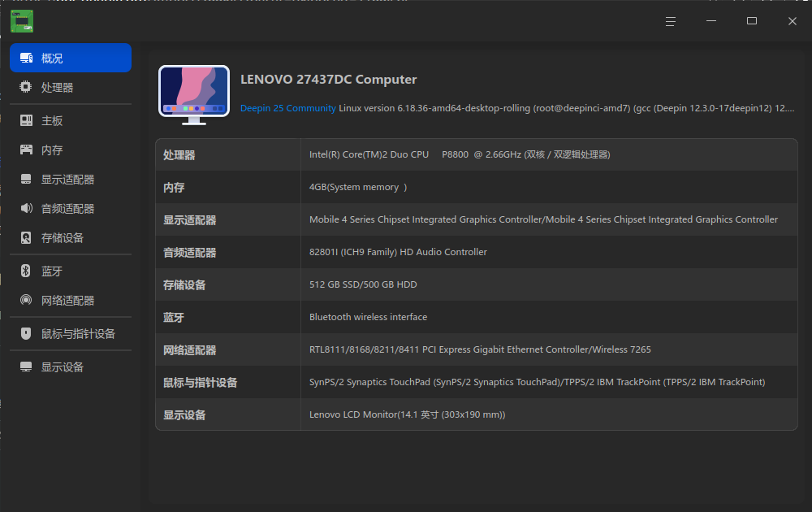Open the 处理器 processor icon in sidebar
812x512 pixels.
[x=25, y=87]
